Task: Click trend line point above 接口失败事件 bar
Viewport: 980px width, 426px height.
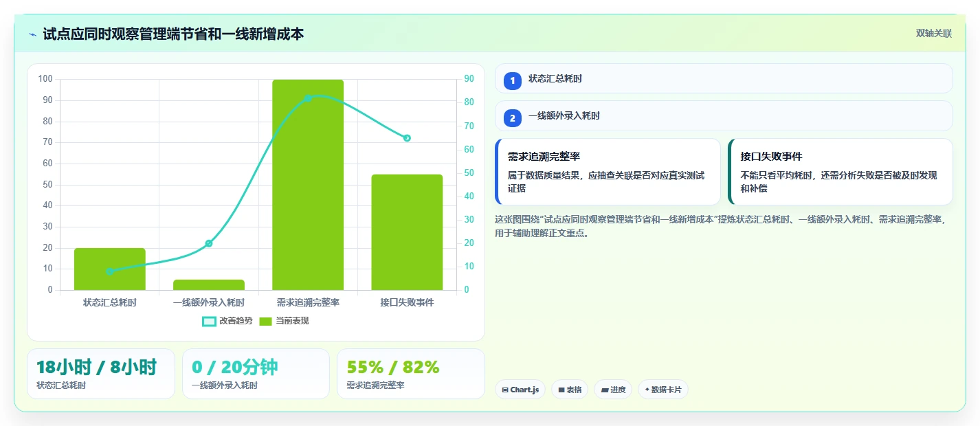Action: [407, 138]
